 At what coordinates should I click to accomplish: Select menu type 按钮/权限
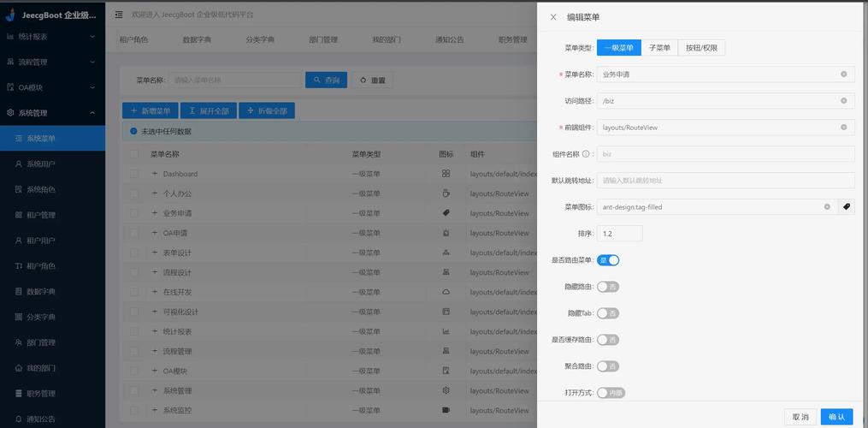coord(701,48)
